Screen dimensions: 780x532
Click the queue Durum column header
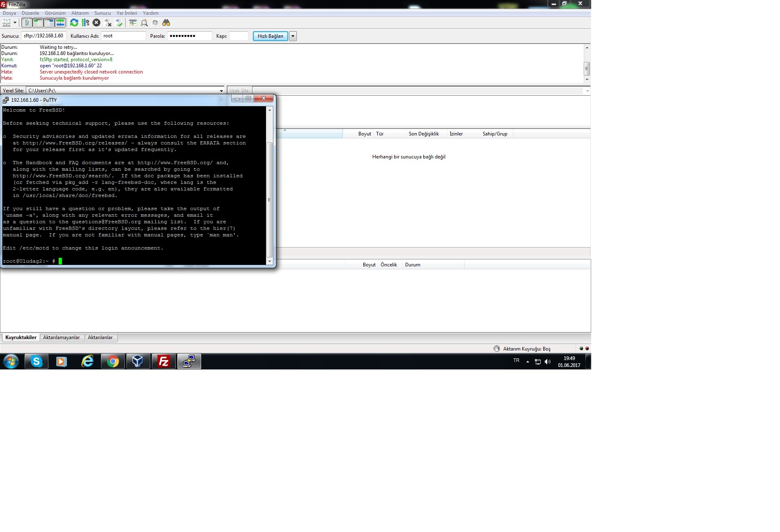pos(433,265)
